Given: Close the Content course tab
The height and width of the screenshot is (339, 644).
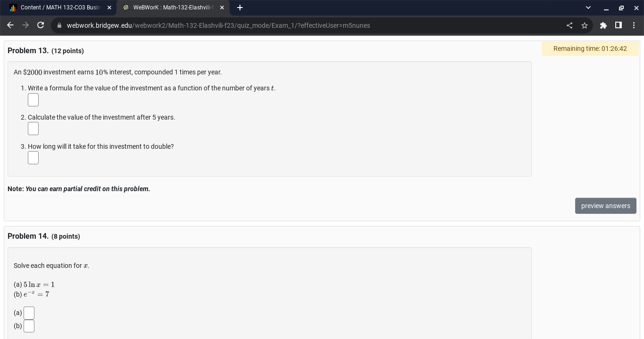Looking at the screenshot, I should (x=109, y=8).
